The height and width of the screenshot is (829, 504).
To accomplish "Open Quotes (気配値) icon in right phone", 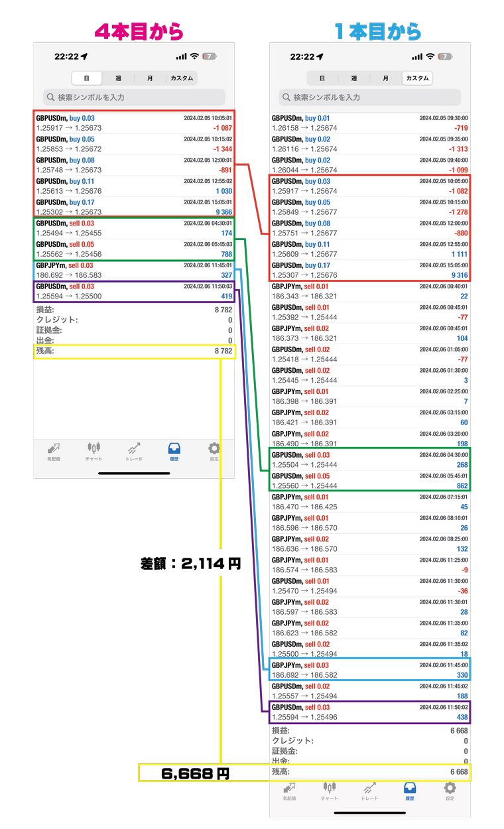I will (x=289, y=791).
